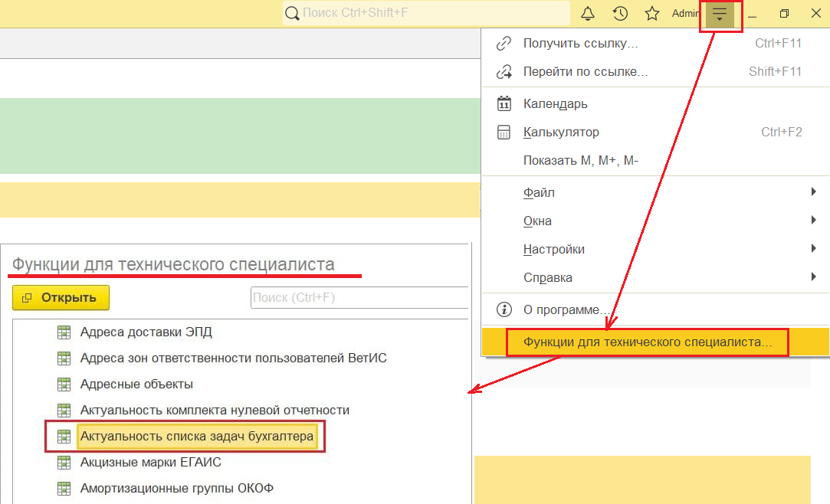Select Актуальность списка задач бухгалтера row
Screen dimensions: 830x504
[x=196, y=437]
